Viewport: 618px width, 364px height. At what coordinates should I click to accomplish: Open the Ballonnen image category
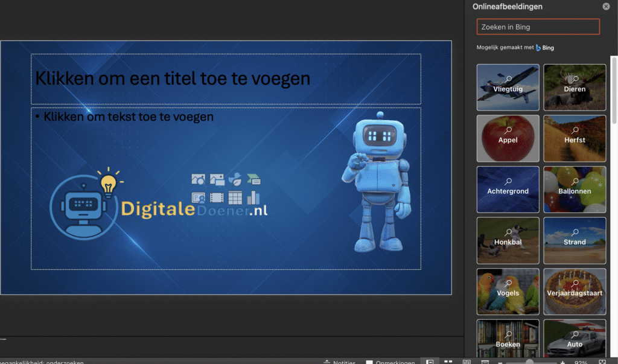[x=575, y=190]
